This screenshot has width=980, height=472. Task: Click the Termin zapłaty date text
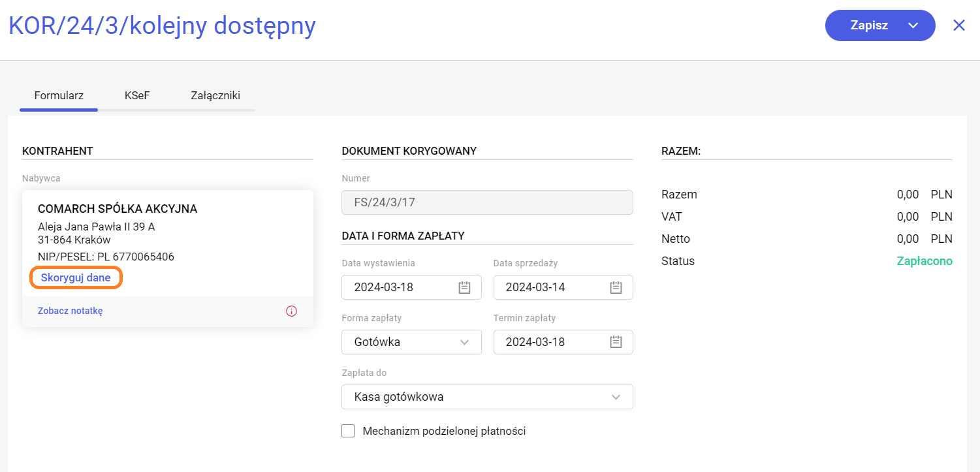pos(535,342)
